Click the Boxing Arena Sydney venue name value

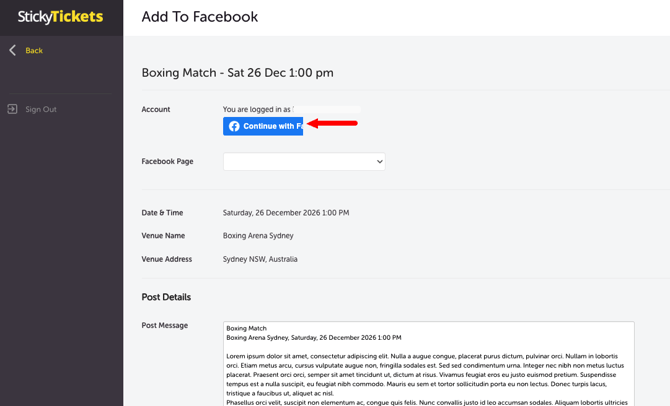point(258,236)
